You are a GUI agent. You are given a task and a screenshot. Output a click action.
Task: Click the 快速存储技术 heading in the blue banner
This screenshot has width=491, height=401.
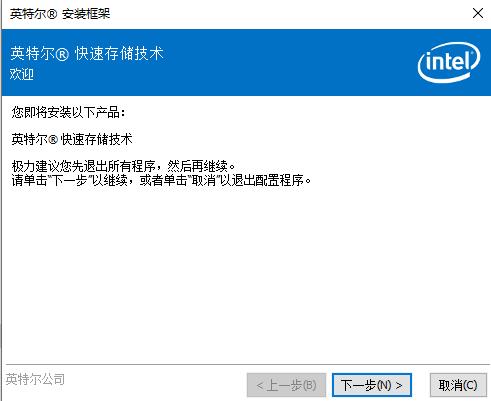coord(119,54)
